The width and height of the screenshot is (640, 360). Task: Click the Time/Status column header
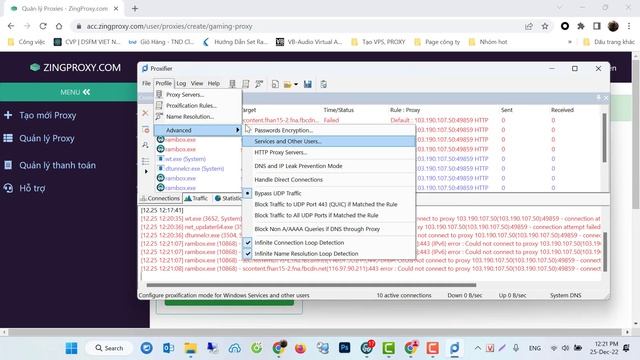(x=338, y=110)
